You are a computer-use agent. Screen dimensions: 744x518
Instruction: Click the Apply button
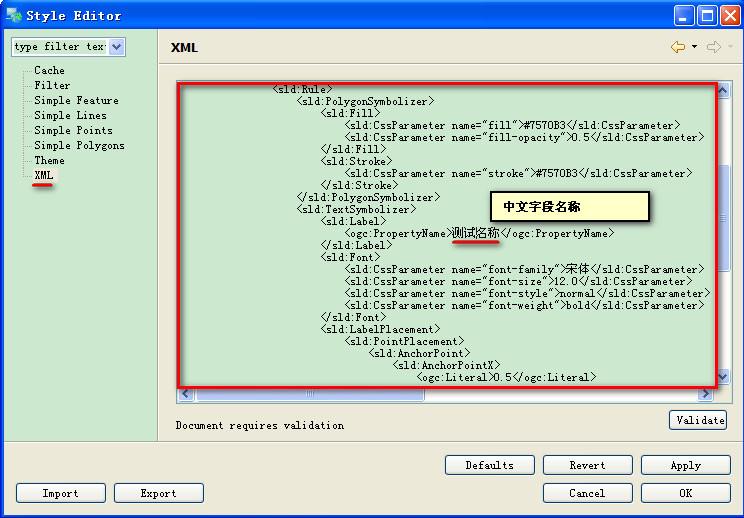click(686, 465)
